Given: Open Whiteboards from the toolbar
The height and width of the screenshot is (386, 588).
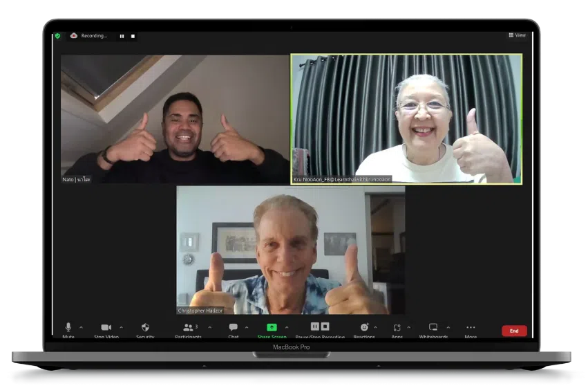Looking at the screenshot, I should point(433,327).
